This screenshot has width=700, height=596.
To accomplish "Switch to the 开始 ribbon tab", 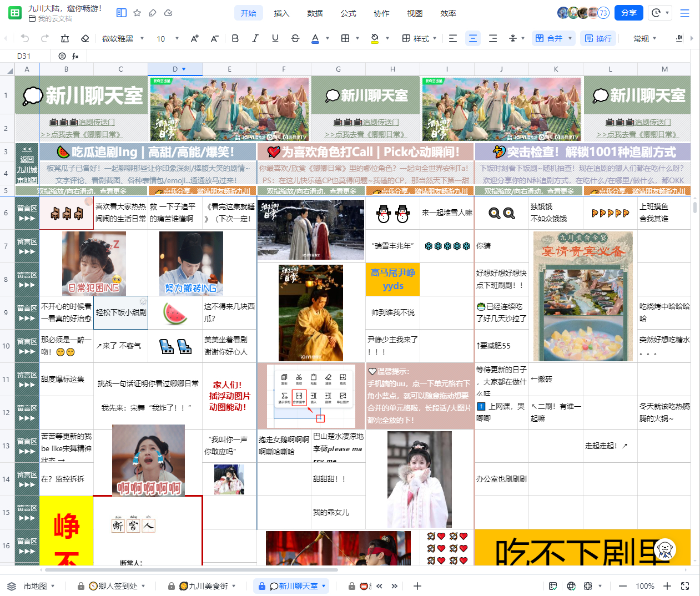I will point(249,13).
